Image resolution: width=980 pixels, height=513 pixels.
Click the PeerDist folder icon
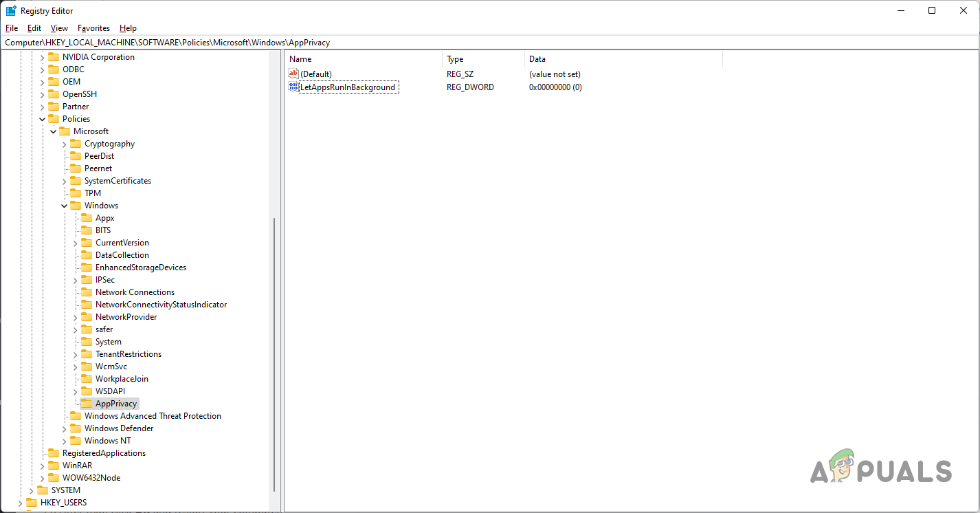click(75, 156)
